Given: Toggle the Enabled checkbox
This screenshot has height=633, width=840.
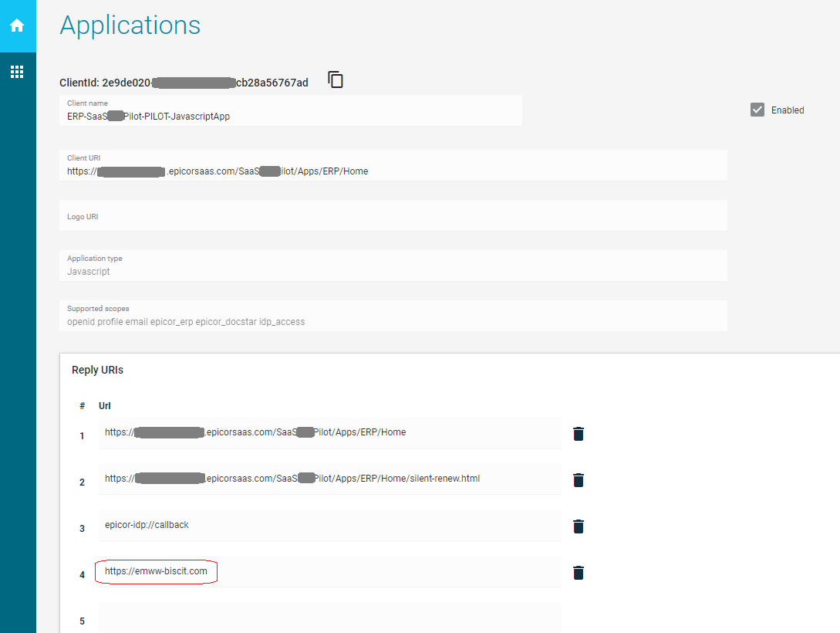Looking at the screenshot, I should 757,110.
